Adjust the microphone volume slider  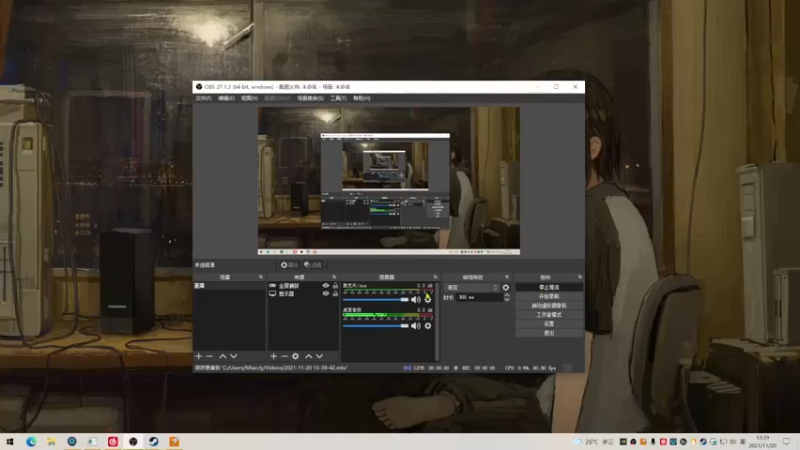click(376, 299)
